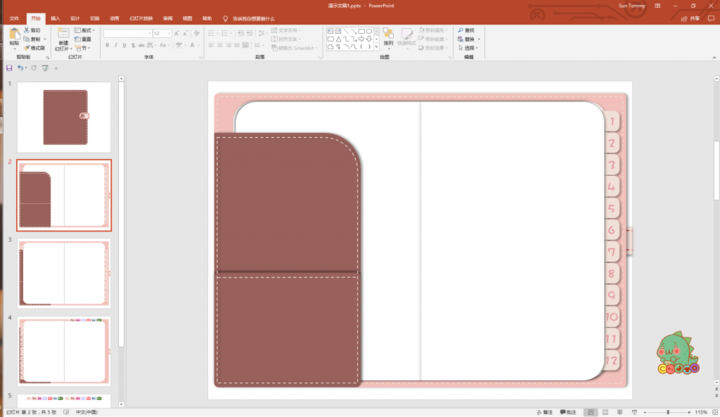Click index tab 6 on the notebook slide
Screen dimensions: 720x417
pyautogui.click(x=612, y=230)
